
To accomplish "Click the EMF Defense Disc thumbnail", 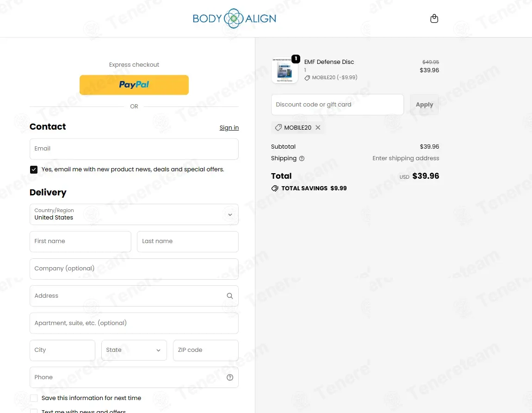I will coord(285,71).
